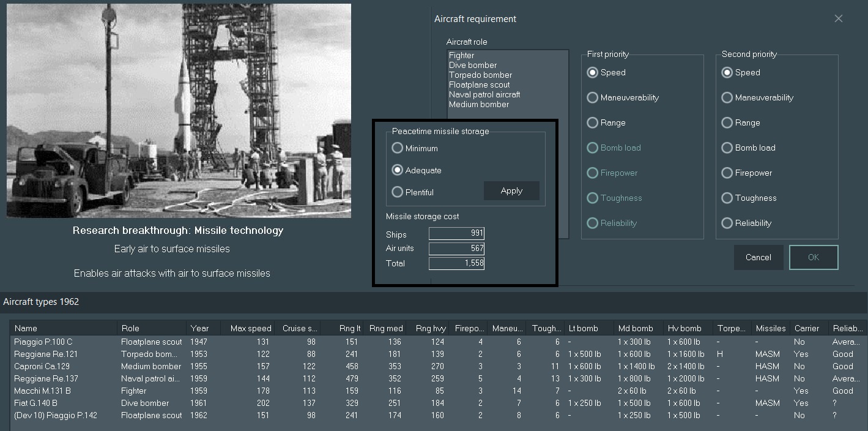Select Plentiful peacetime missile storage
The width and height of the screenshot is (868, 431).
[x=412, y=192]
